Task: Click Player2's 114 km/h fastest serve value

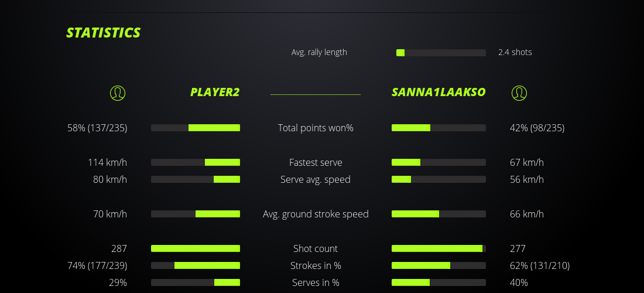Action: click(107, 162)
